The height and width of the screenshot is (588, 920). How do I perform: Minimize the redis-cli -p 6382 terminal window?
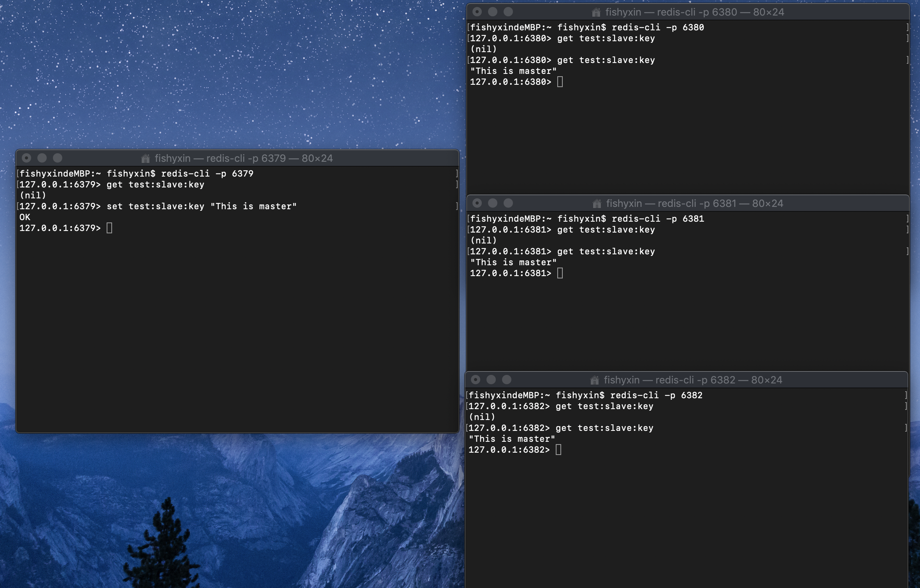[x=491, y=380]
